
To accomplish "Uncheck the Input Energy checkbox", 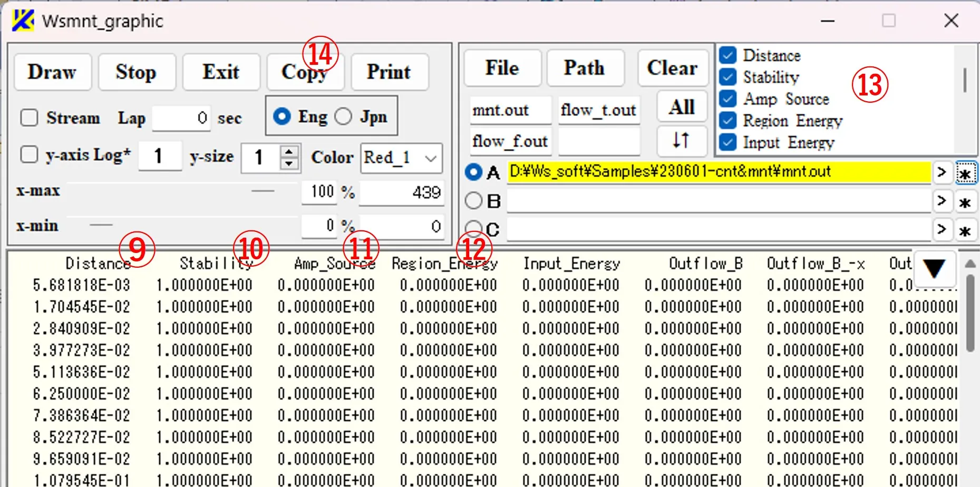I will pyautogui.click(x=728, y=142).
